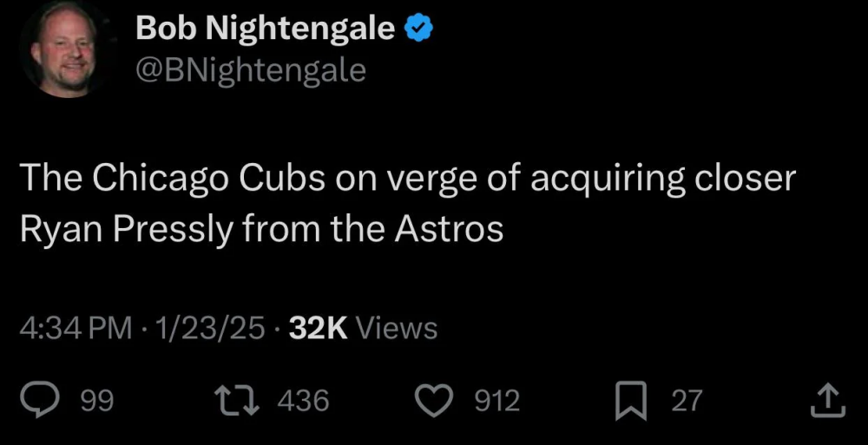Click the 912 likes count

click(x=497, y=401)
